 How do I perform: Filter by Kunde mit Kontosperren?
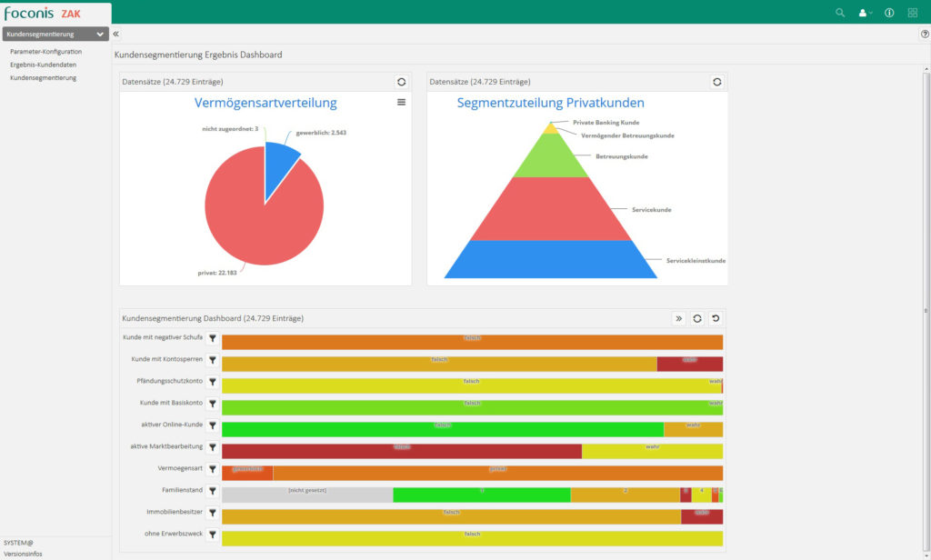coord(212,361)
